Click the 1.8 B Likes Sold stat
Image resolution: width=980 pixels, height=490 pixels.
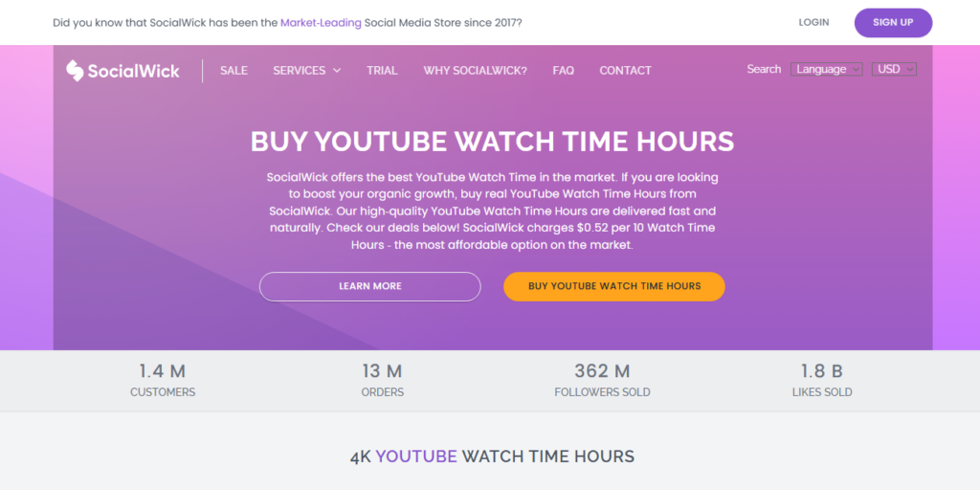click(822, 380)
